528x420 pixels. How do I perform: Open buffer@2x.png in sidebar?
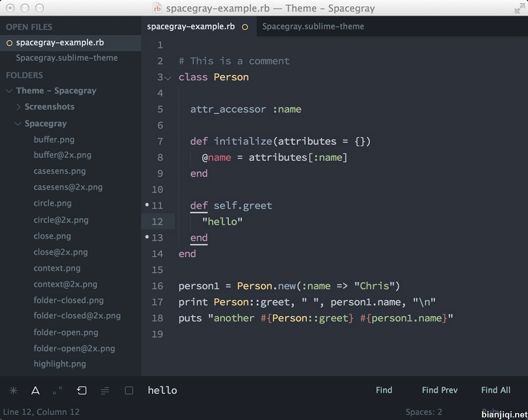(62, 155)
